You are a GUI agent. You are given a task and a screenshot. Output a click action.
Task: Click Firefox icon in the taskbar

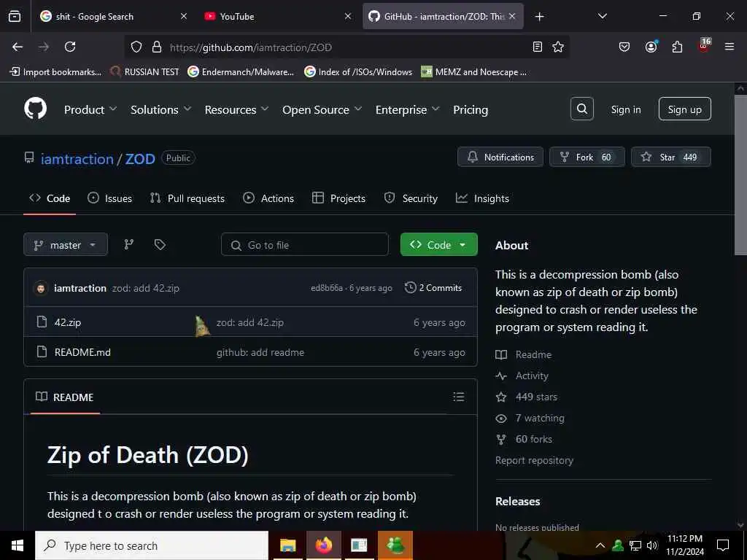pos(323,545)
